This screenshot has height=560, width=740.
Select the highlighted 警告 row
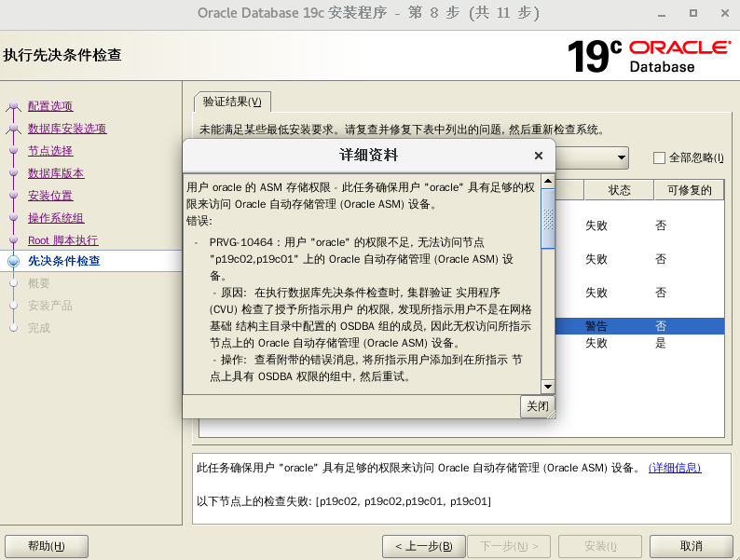(x=639, y=326)
